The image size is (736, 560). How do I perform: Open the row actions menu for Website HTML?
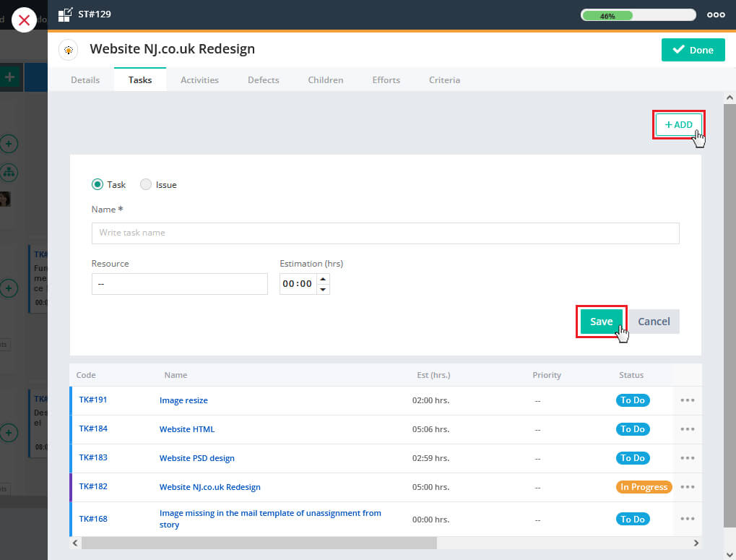tap(687, 429)
